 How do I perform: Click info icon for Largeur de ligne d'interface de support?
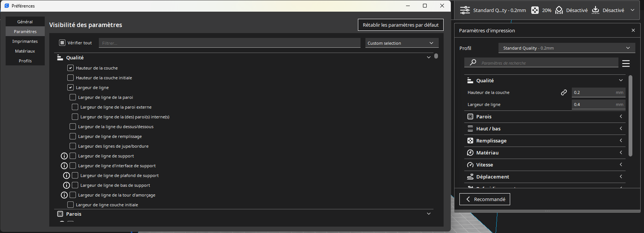64,166
